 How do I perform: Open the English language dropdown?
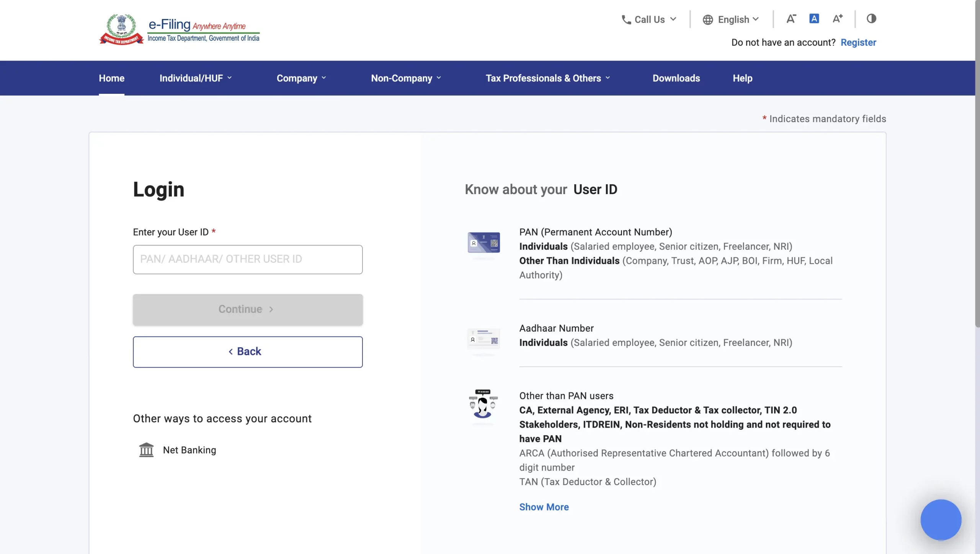coord(731,20)
